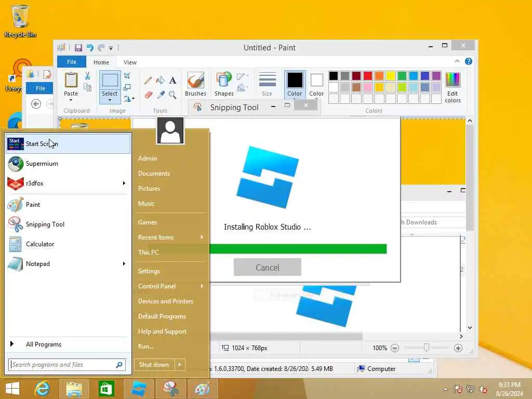Screen dimensions: 532x399
Task: Click the search magnifier in Start menu
Action: (119, 365)
